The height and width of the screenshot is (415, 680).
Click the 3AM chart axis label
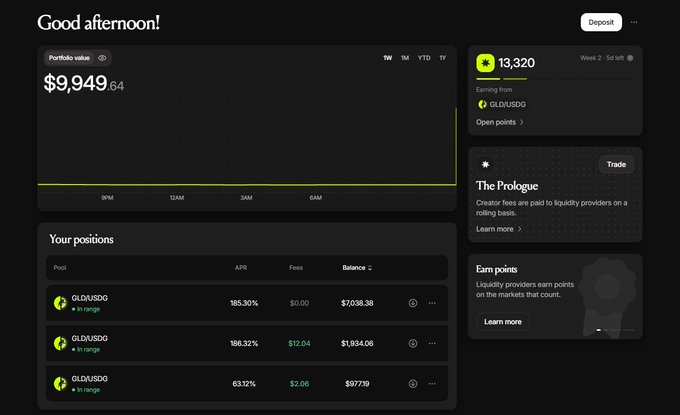tap(246, 198)
